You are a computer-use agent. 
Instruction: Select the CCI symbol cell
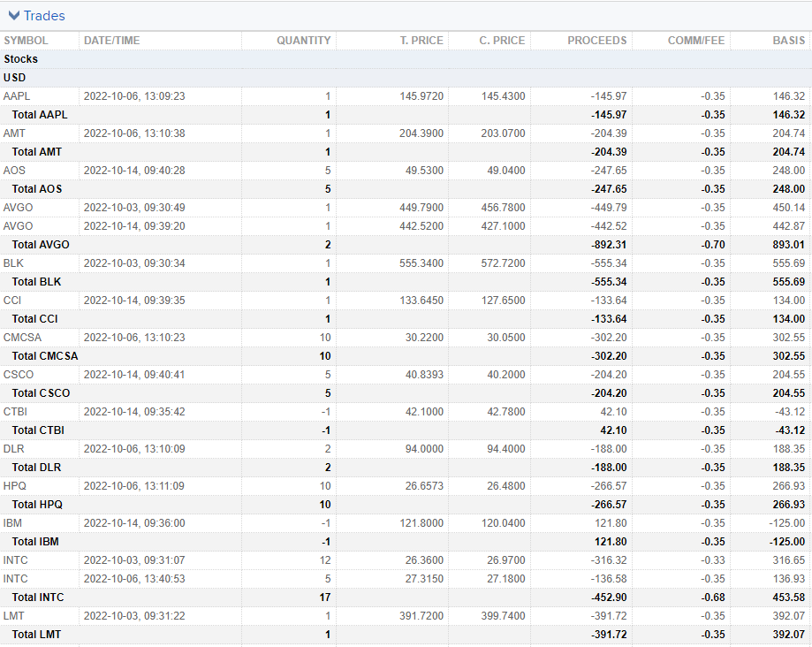11,301
